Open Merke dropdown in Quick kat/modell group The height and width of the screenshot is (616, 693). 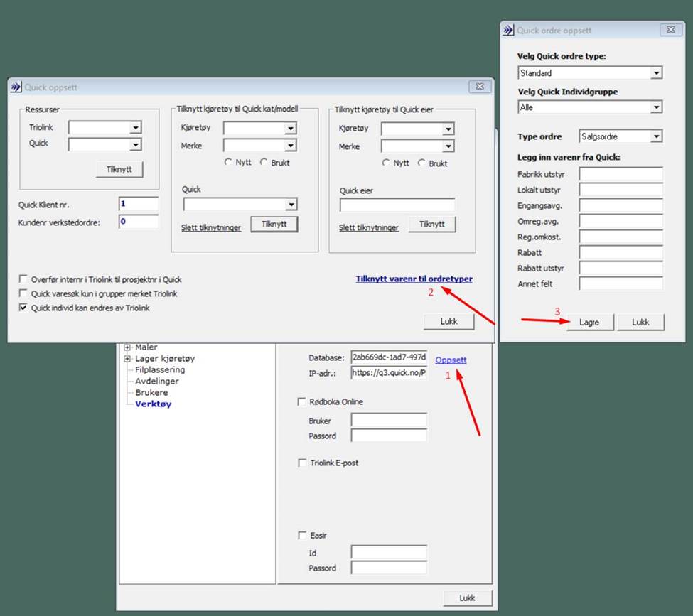291,146
